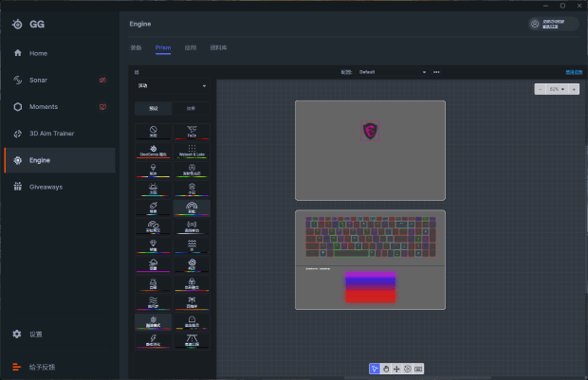The width and height of the screenshot is (588, 380).
Task: Apply the dotted-grid preset next to SteelSeries
Action: coord(192,151)
